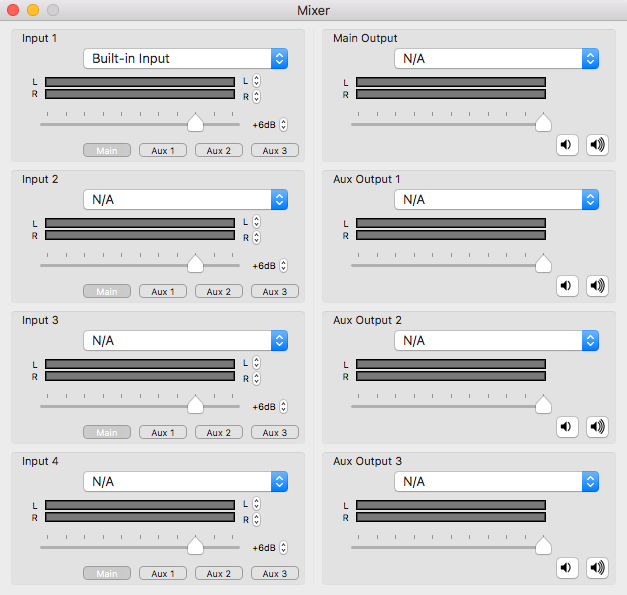
Task: Open the Main Output device dropdown
Action: pyautogui.click(x=496, y=59)
